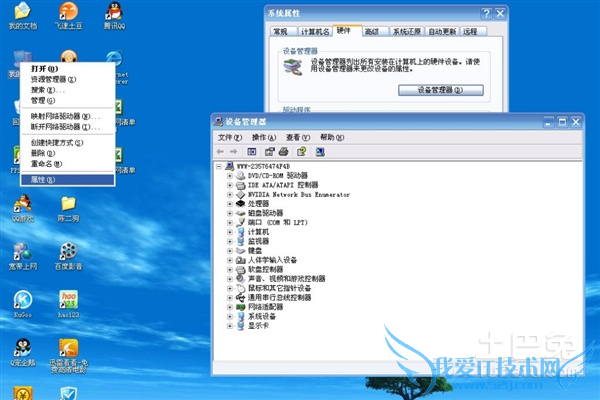Screen dimensions: 600x400
Task: Open the properties icon in Device Manager toolbar
Action: click(270, 152)
